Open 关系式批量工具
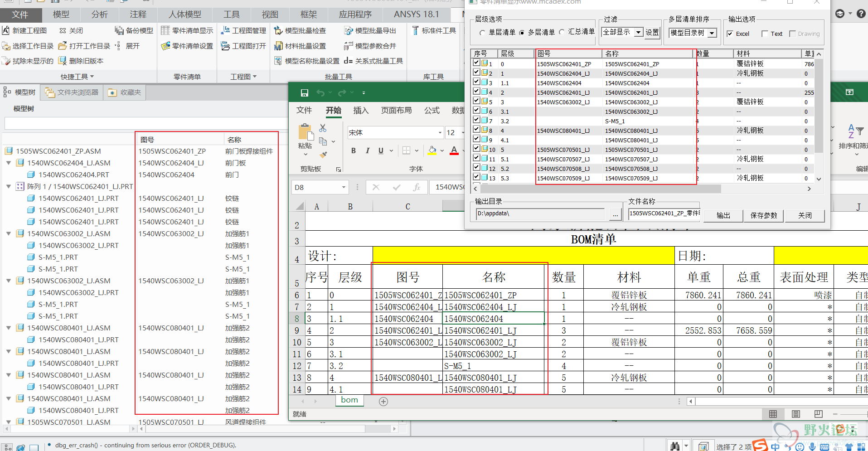Viewport: 868px width, 451px height. pyautogui.click(x=373, y=61)
